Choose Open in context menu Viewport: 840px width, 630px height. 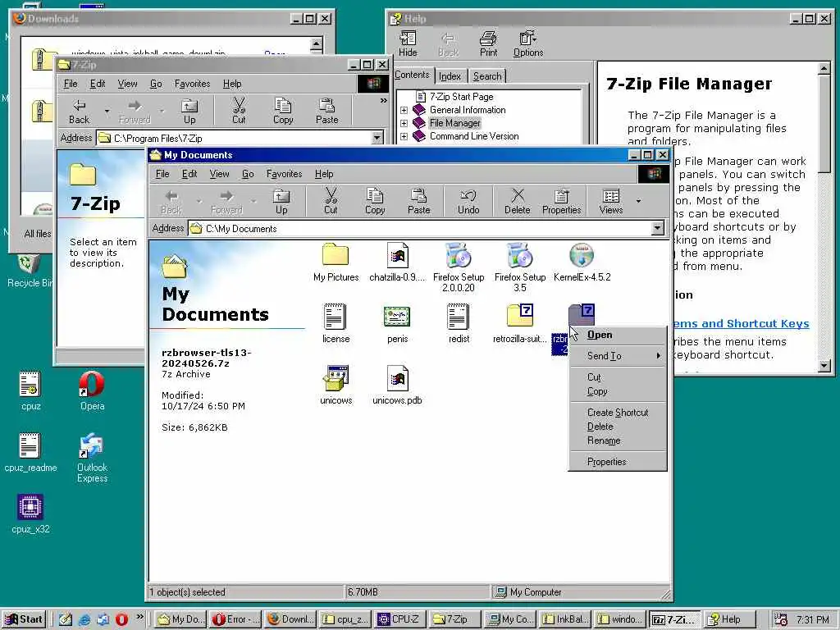619,335
